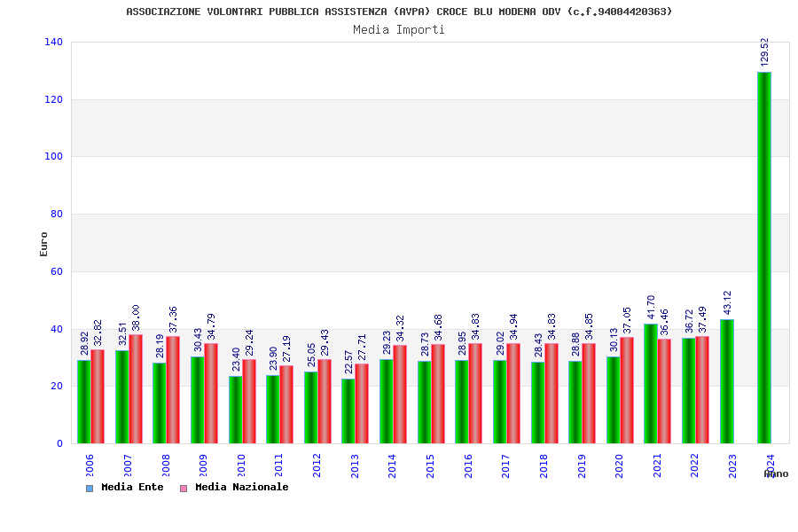The width and height of the screenshot is (798, 532).
Task: Click the Media Nazionale legend label
Action: [x=241, y=487]
